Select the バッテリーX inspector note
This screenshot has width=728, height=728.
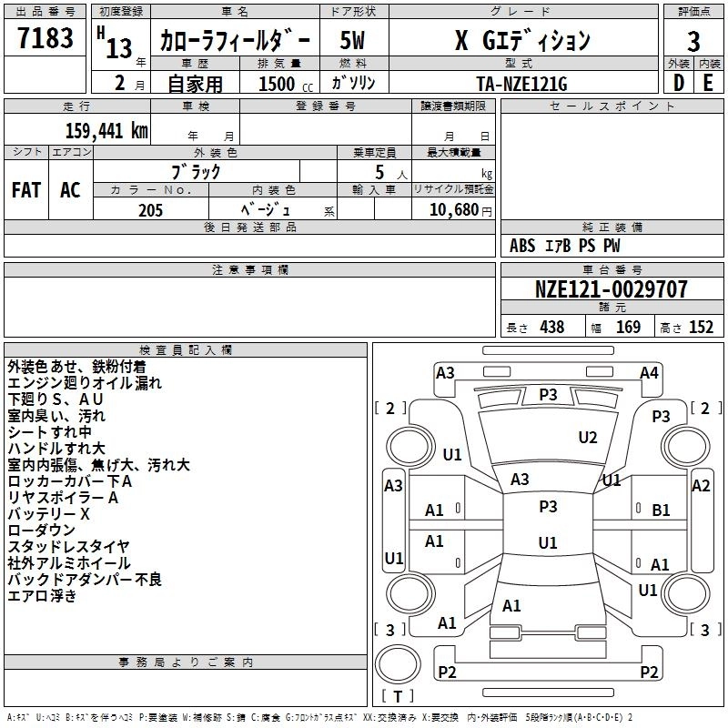coord(50,514)
